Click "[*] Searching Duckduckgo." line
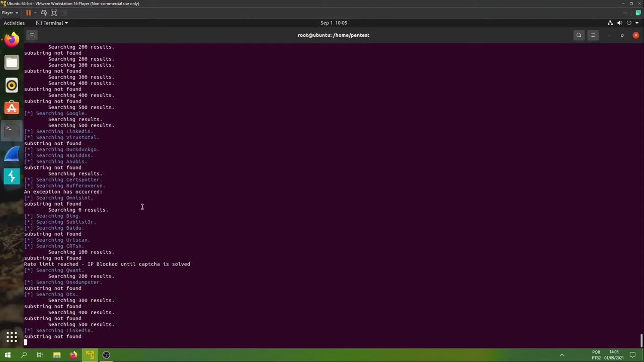644x362 pixels. (x=61, y=149)
